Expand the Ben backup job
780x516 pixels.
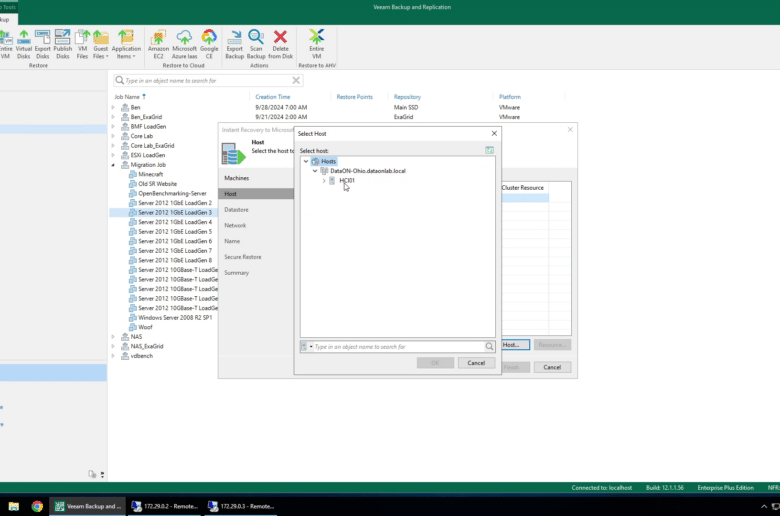tap(113, 107)
